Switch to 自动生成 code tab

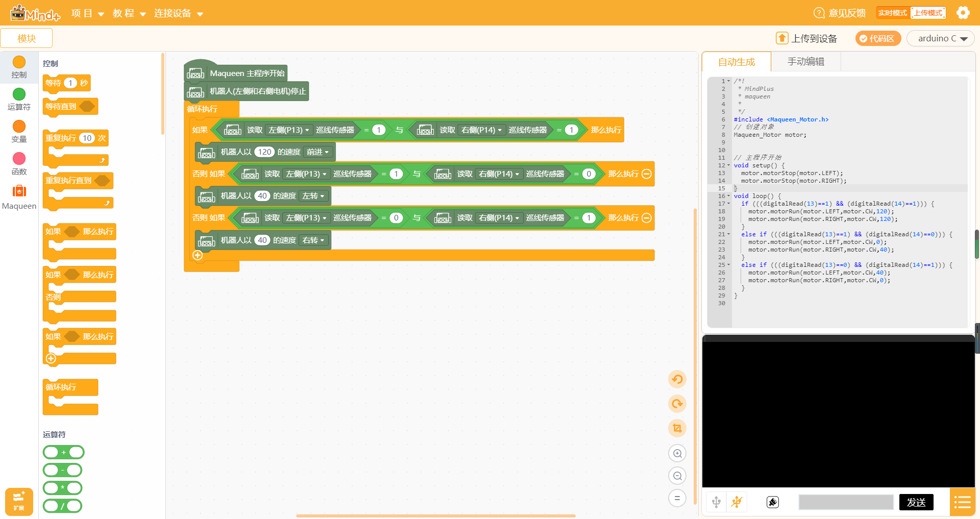point(737,62)
